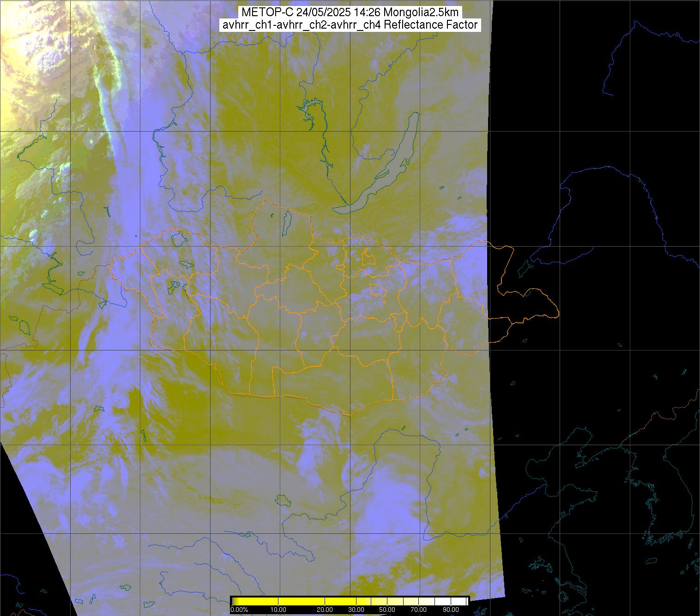Screen dimensions: 700x616
Task: Click the 70.00 label on the color scale
Action: [418, 610]
